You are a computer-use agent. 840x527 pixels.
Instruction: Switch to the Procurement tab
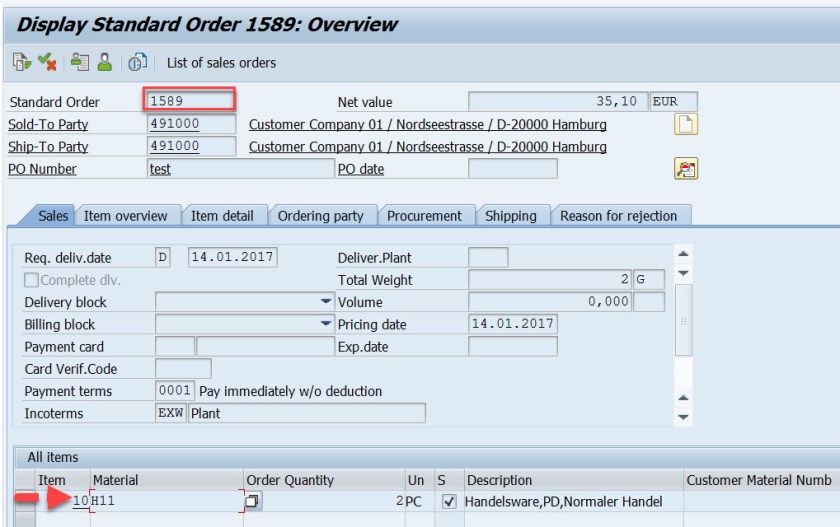coord(424,216)
